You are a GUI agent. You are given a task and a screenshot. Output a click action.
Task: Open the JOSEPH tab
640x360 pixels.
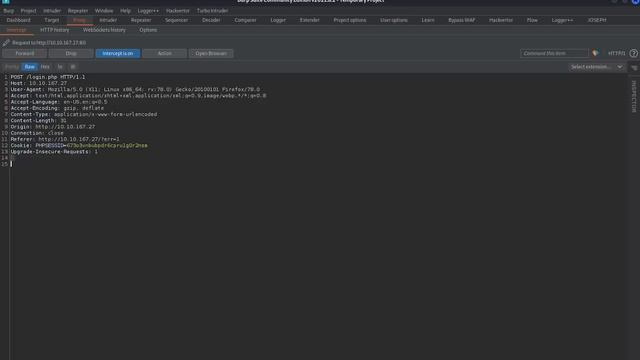click(x=597, y=20)
